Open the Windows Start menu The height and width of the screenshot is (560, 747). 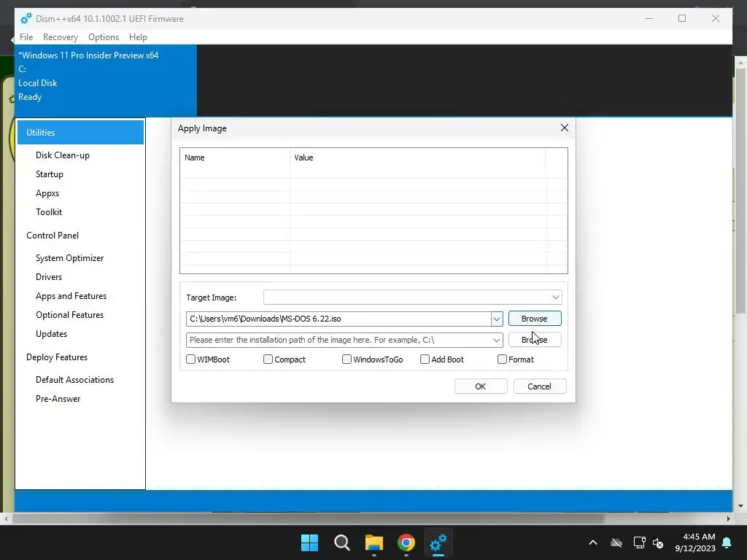[x=309, y=542]
